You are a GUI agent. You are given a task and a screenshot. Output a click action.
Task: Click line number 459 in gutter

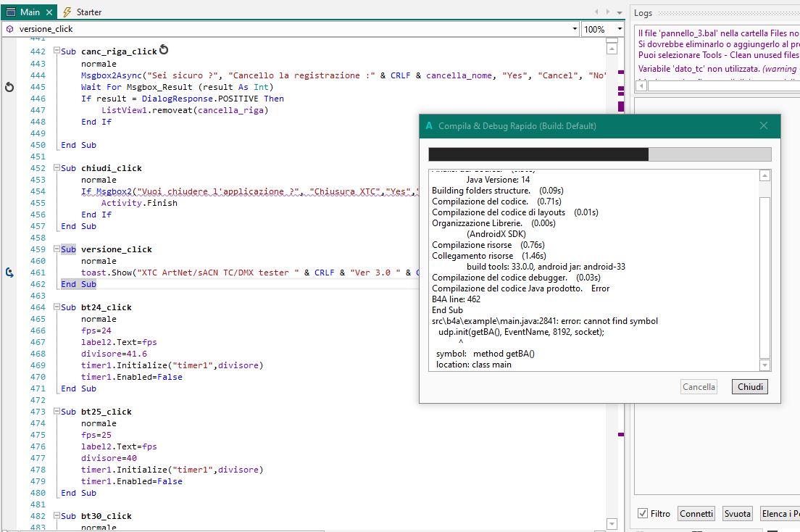(x=38, y=249)
